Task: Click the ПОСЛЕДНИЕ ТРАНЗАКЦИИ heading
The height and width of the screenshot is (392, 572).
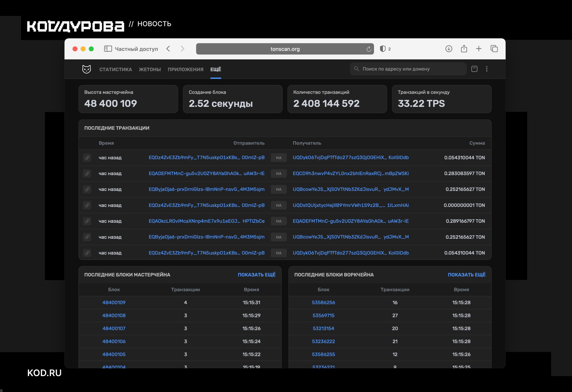Action: 117,128
